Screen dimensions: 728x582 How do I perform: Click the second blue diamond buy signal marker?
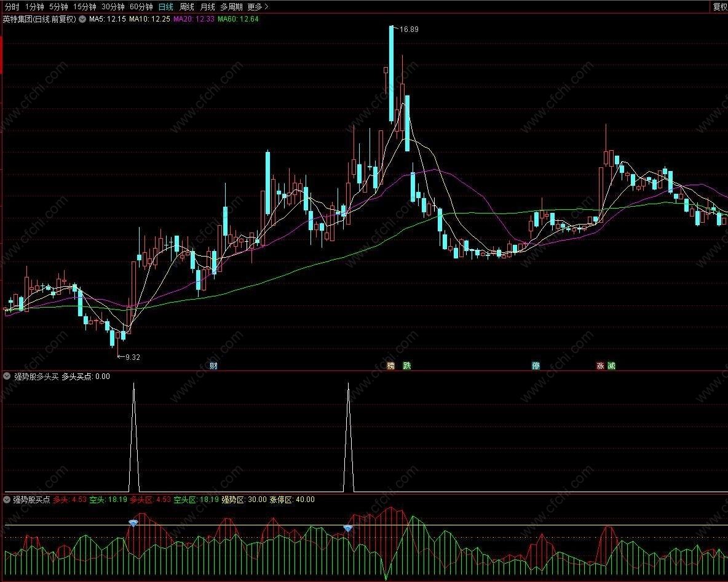(348, 528)
